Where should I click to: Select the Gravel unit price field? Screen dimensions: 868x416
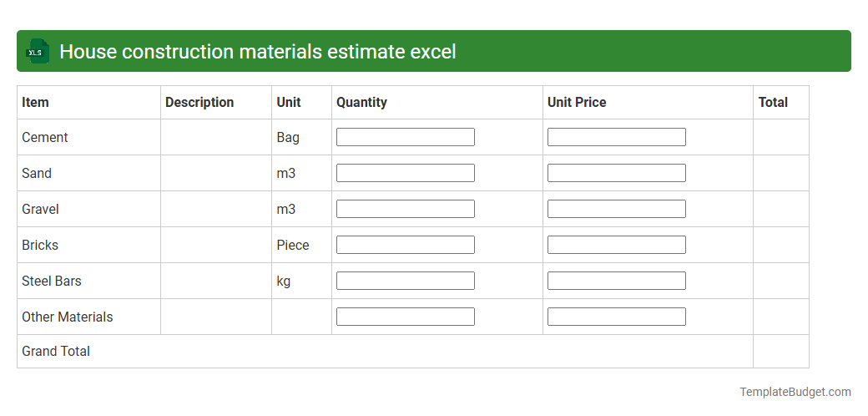616,209
